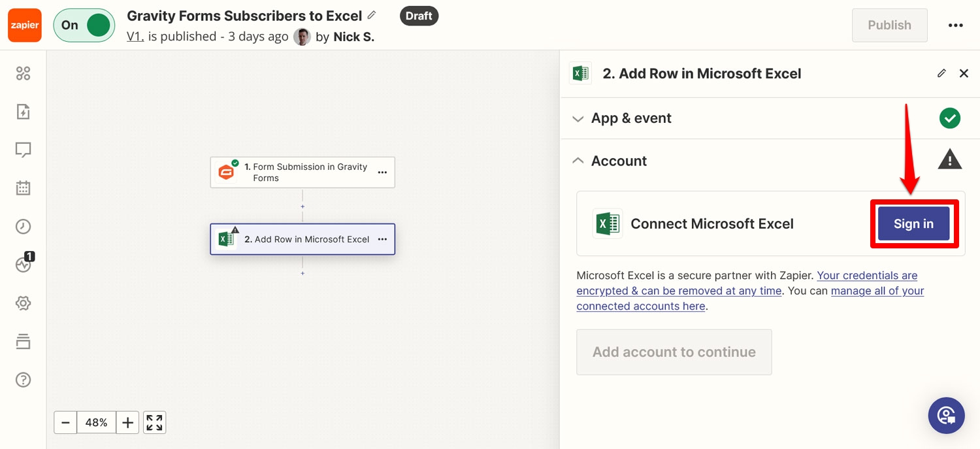Click the 48% zoom level value

96,422
